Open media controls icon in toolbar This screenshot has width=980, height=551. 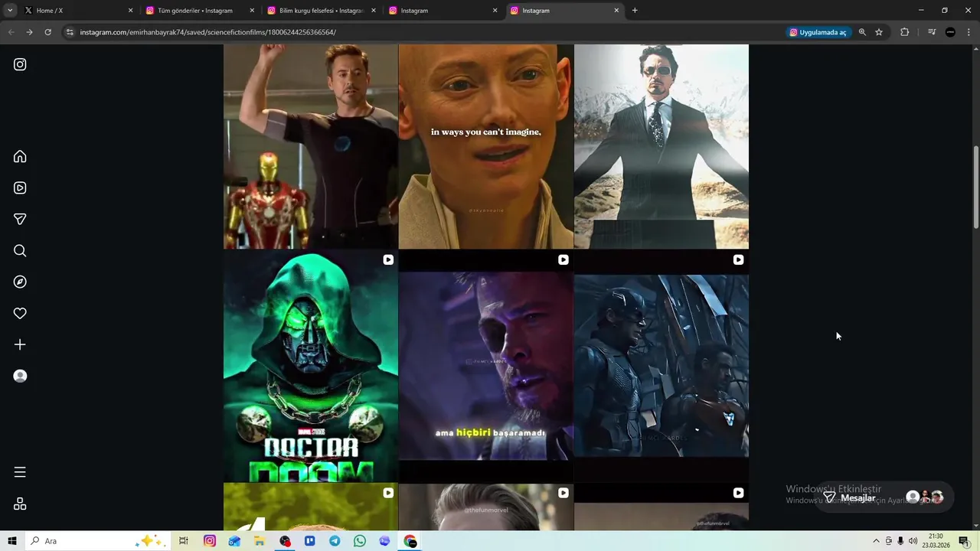tap(932, 32)
